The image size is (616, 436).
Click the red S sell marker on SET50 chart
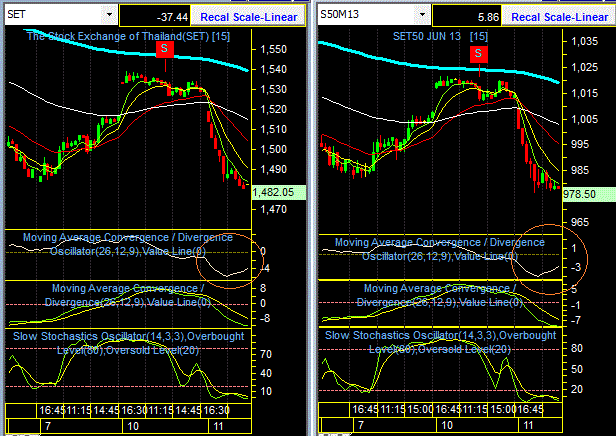(478, 54)
